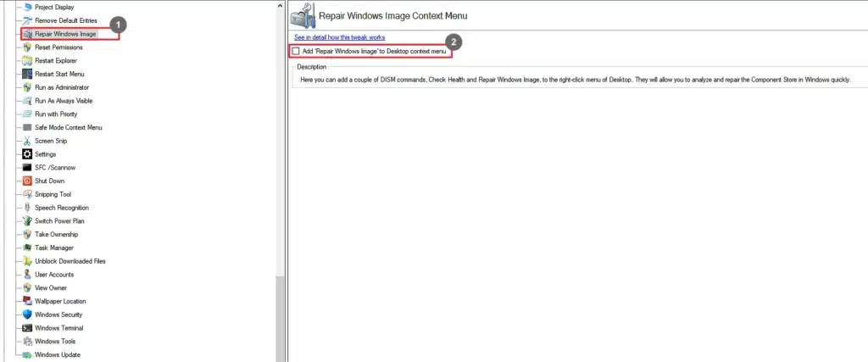Open 'See in detail how this tweak works'
The image size is (868, 362).
[339, 37]
